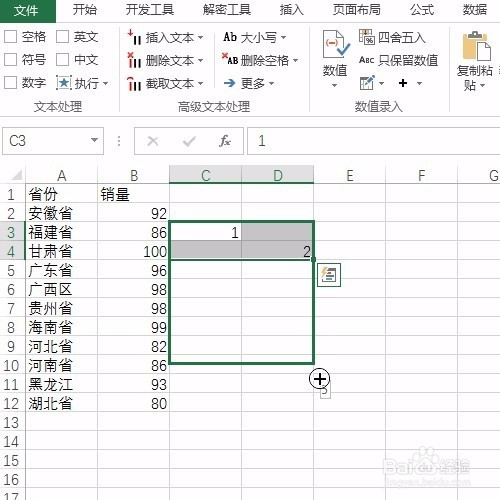Switch to the 插入 (Insert) tab
Image resolution: width=500 pixels, height=500 pixels.
pos(292,10)
